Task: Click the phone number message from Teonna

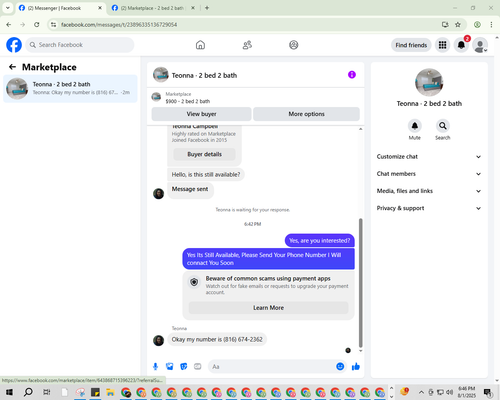Action: pos(217,339)
